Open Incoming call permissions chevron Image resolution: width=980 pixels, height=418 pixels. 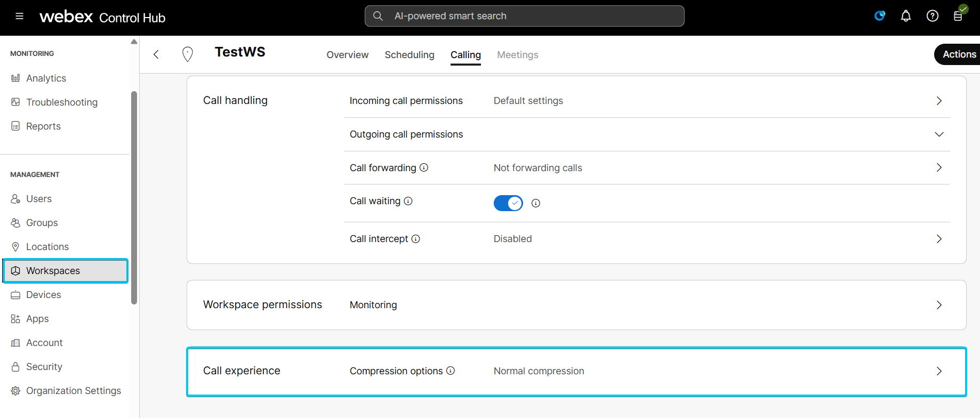pyautogui.click(x=939, y=101)
